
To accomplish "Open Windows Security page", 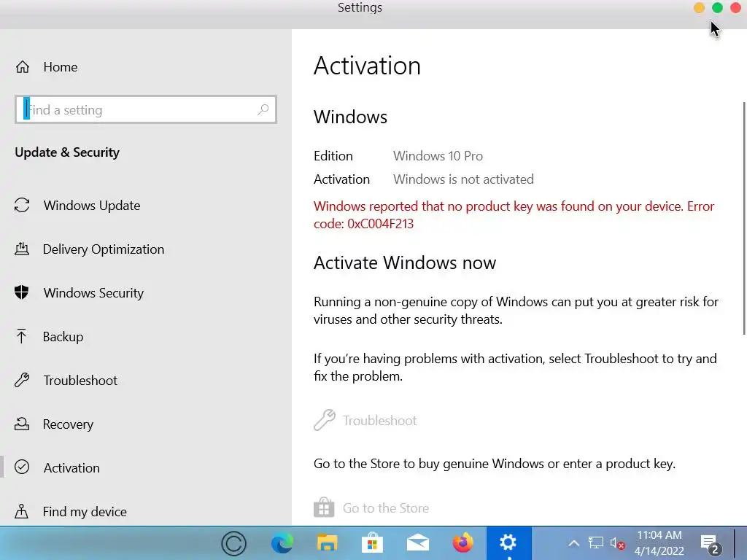I will coord(146,293).
